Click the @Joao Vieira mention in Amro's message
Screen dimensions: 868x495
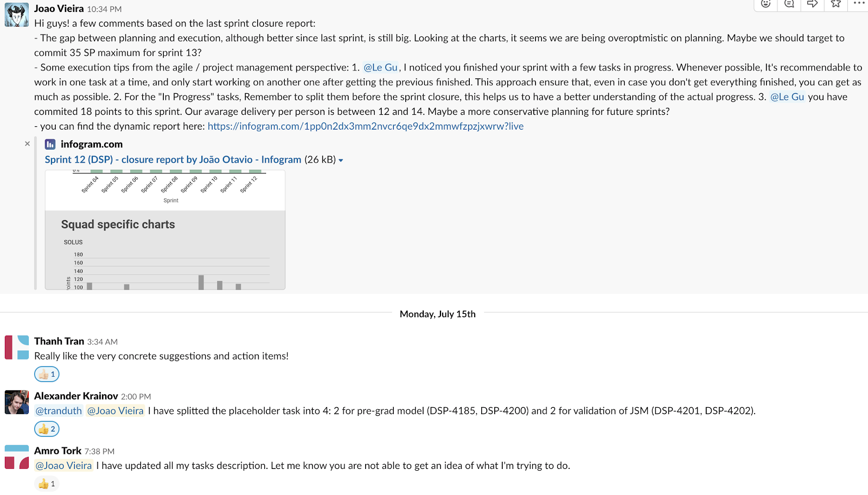63,465
